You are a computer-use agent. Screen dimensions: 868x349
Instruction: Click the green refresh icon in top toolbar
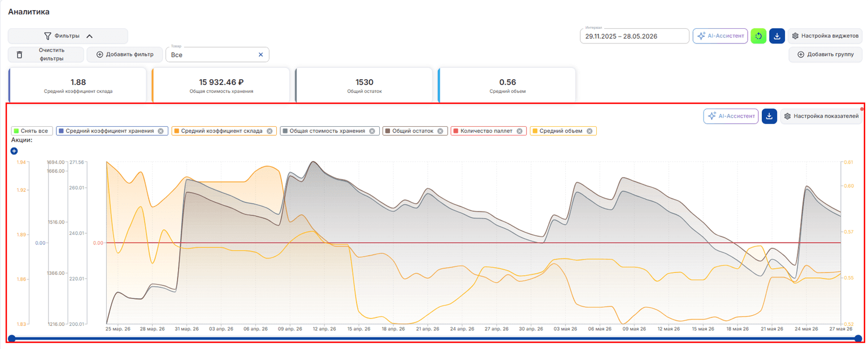coord(758,36)
